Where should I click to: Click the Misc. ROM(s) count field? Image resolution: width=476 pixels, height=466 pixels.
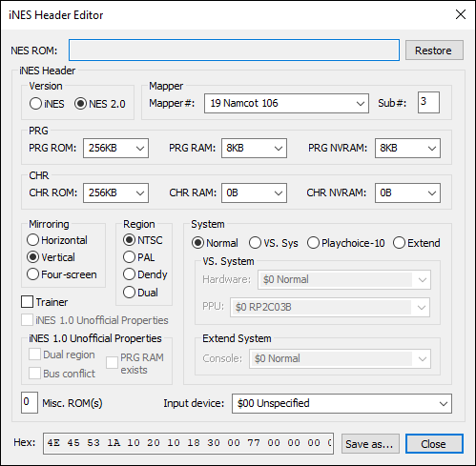pos(30,402)
